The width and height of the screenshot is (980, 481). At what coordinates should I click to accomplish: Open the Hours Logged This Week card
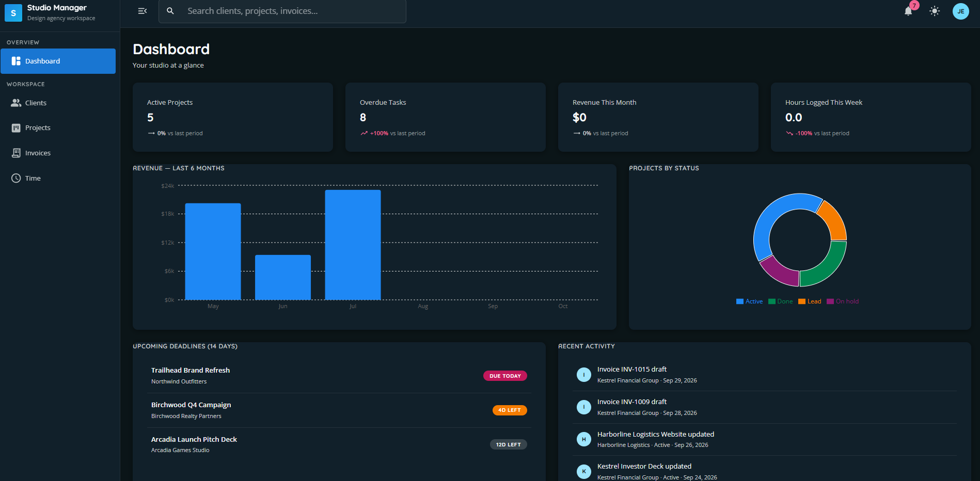click(x=871, y=117)
